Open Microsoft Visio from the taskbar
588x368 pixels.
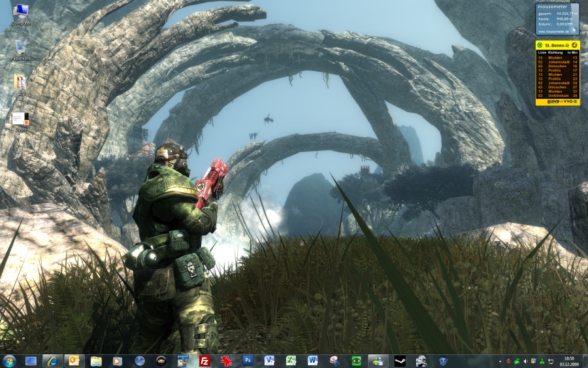[269, 361]
